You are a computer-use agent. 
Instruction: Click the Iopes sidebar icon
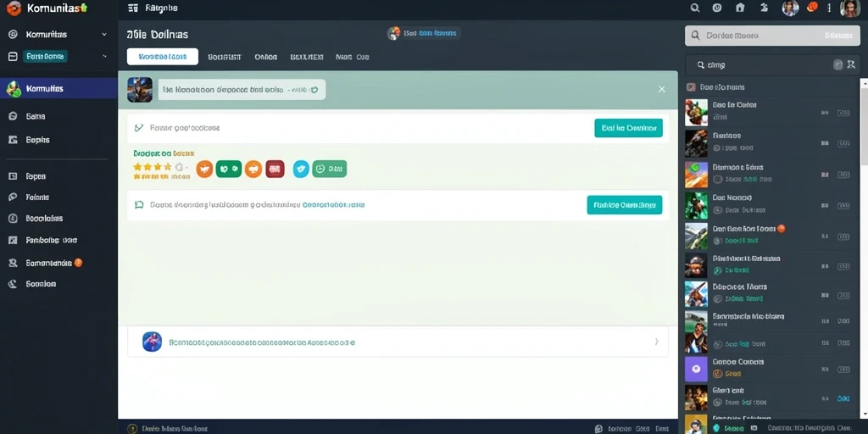14,176
